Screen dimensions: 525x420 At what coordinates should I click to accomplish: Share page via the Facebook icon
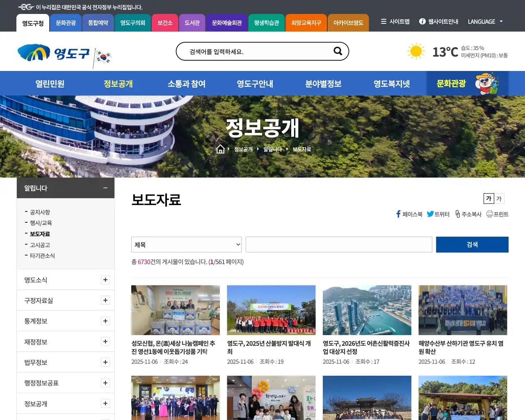(397, 214)
